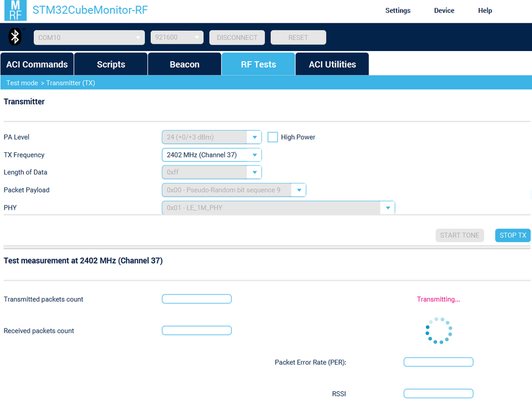The height and width of the screenshot is (413, 532).
Task: Click the MRF application logo icon
Action: [x=15, y=10]
